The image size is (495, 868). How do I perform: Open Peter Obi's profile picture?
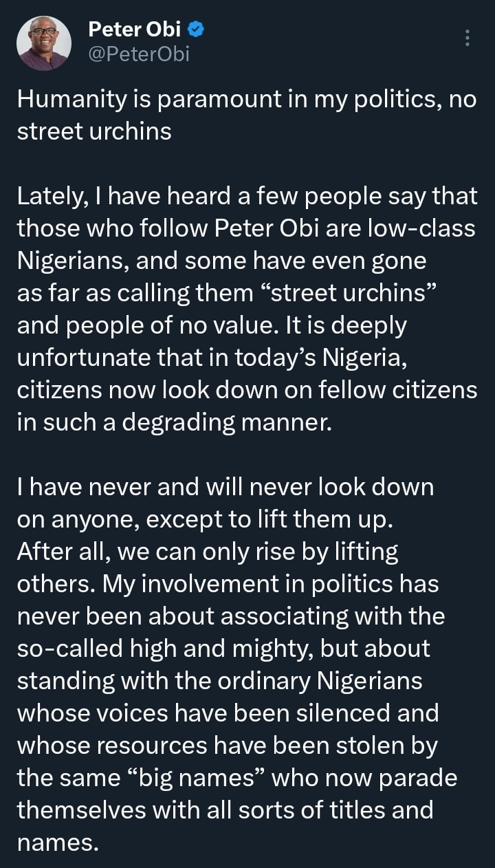coord(44,43)
